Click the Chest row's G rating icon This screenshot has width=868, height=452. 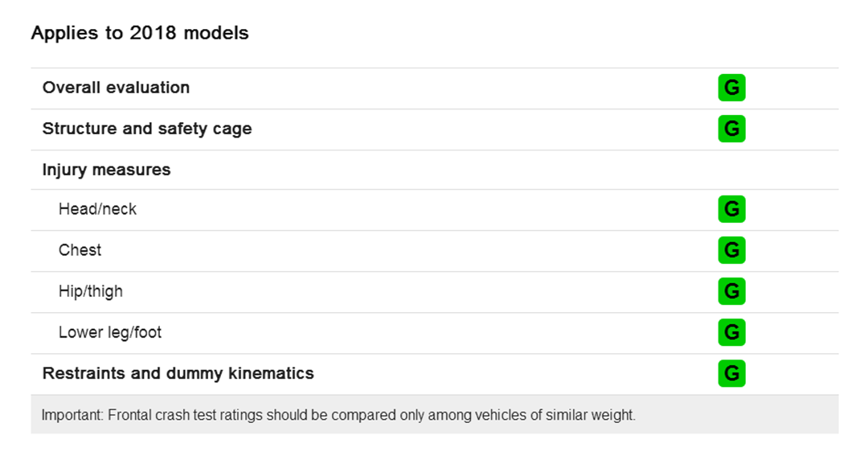tap(731, 250)
